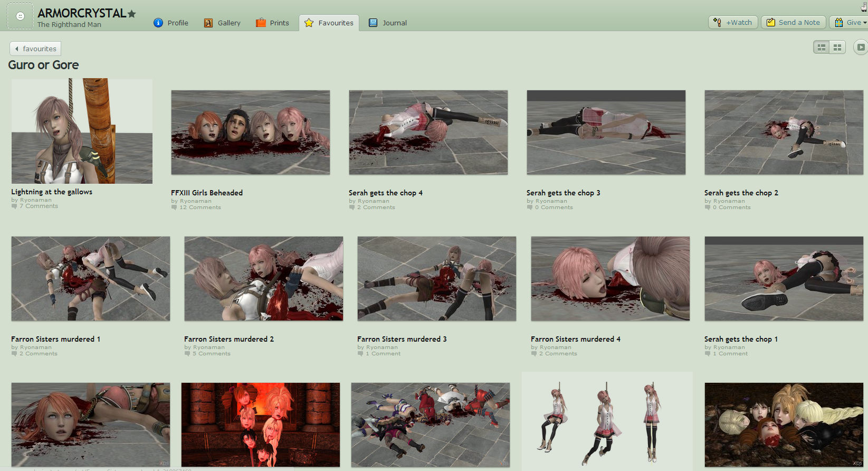
Task: Click the ARMORCRYSTAL avatar icon
Action: coord(20,16)
